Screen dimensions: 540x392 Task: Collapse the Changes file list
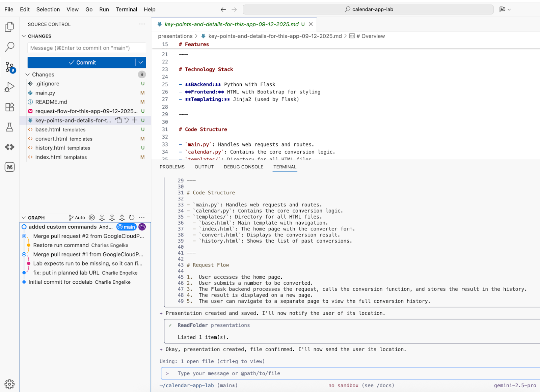point(28,75)
